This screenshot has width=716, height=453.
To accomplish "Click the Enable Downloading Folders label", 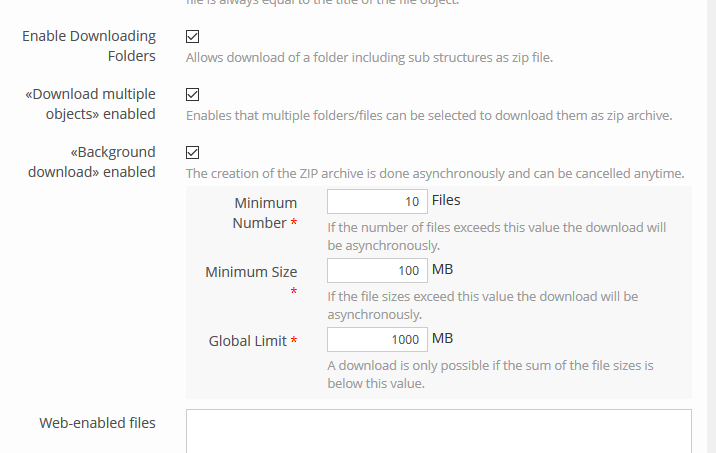I will point(89,46).
